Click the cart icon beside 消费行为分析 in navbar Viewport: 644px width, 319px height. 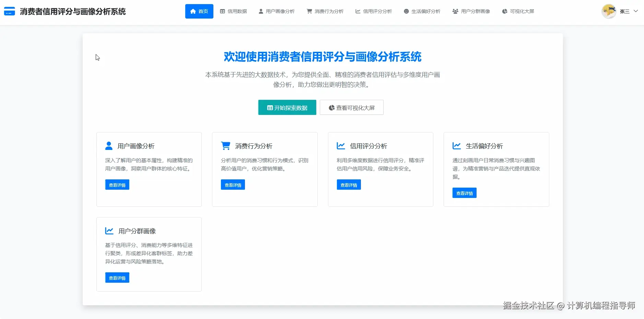click(309, 11)
